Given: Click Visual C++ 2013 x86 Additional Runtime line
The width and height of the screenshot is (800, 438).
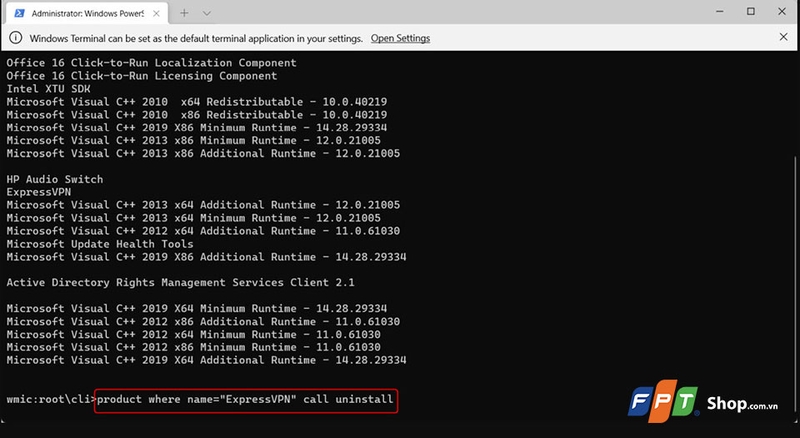Looking at the screenshot, I should coord(203,153).
